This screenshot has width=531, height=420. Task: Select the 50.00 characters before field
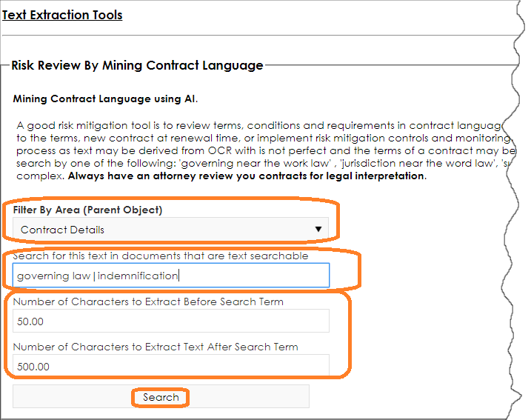pos(171,321)
